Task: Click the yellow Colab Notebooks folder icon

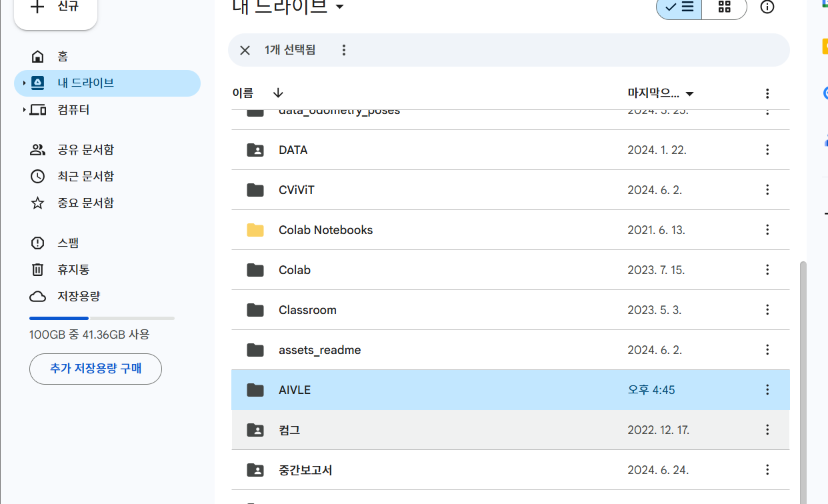Action: (255, 230)
